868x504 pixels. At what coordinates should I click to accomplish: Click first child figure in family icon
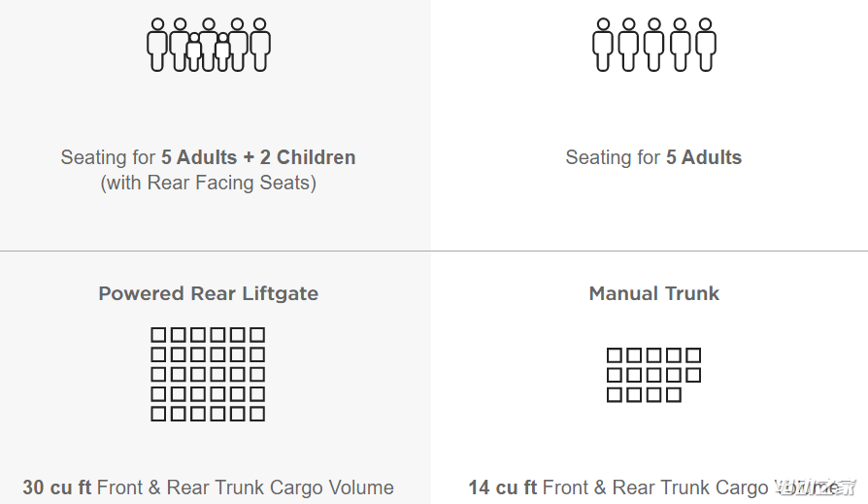pos(194,52)
